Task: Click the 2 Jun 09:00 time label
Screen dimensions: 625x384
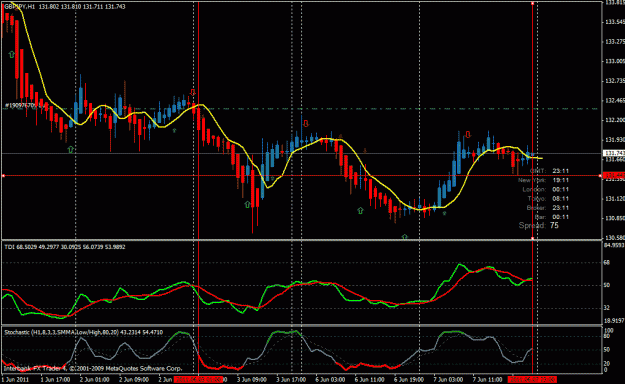Action: pyautogui.click(x=134, y=379)
